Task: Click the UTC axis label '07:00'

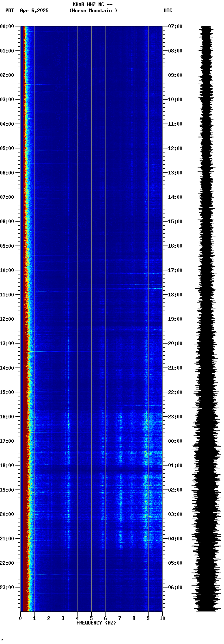Action: pyautogui.click(x=175, y=26)
